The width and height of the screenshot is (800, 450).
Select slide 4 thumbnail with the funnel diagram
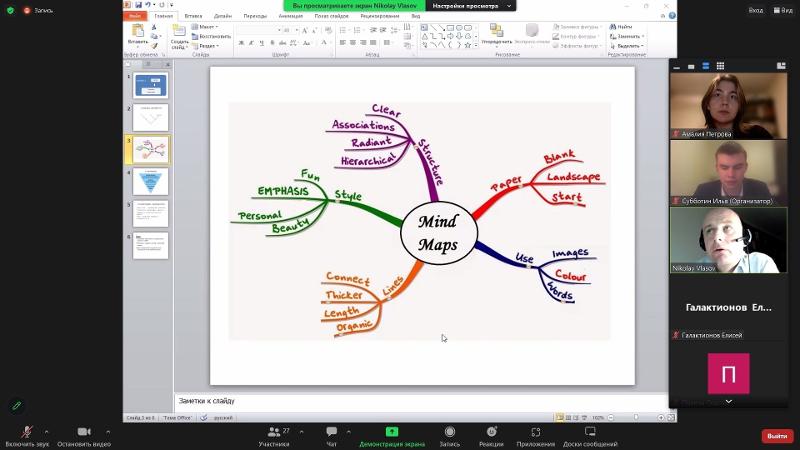(x=150, y=181)
